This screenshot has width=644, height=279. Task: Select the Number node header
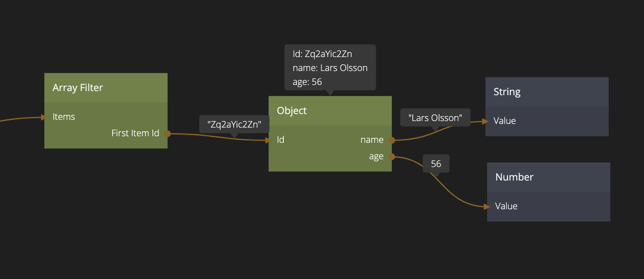[x=548, y=177]
